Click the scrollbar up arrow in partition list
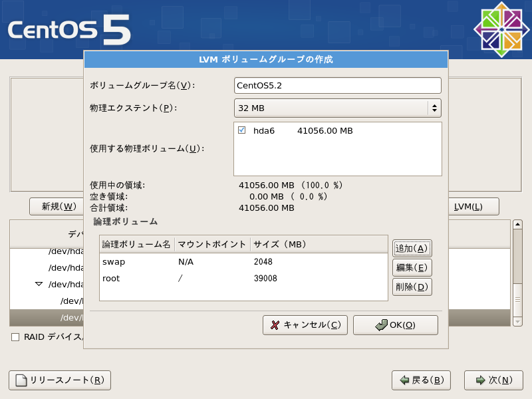The width and height of the screenshot is (532, 399). [x=517, y=224]
